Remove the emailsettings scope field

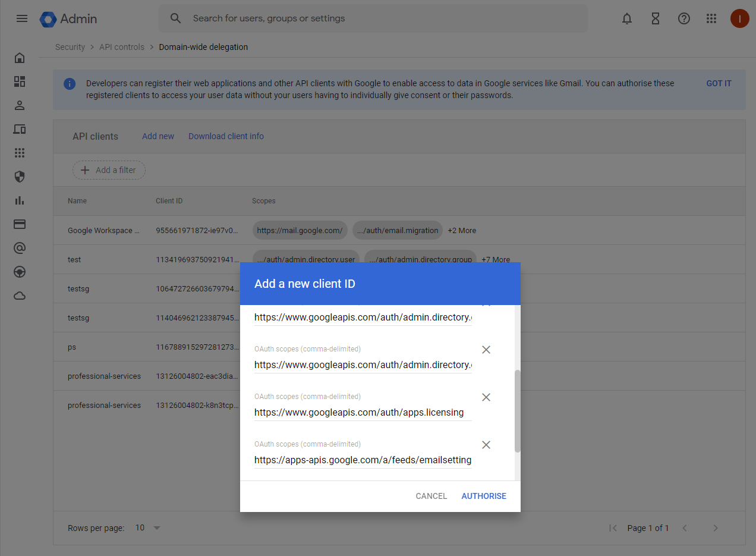pyautogui.click(x=486, y=445)
